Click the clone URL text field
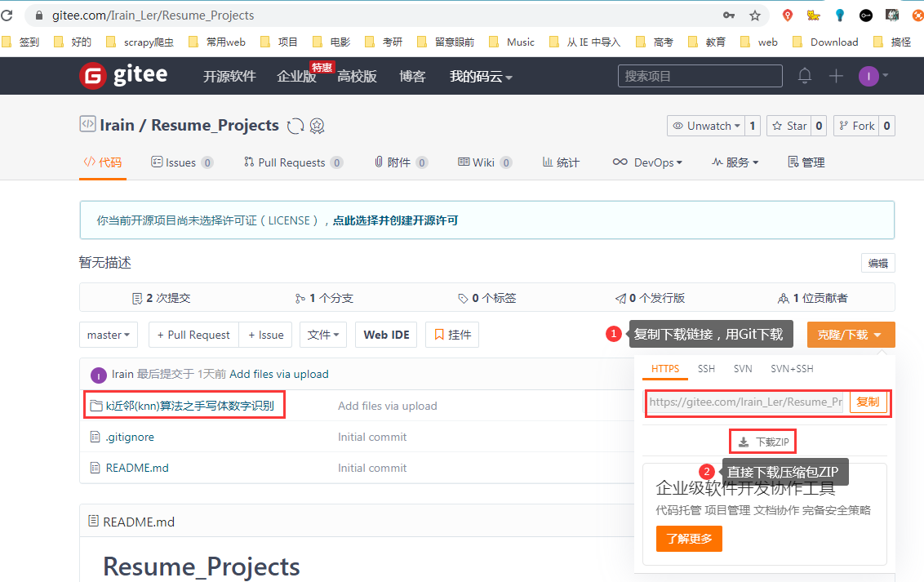This screenshot has width=924, height=582. (x=745, y=402)
